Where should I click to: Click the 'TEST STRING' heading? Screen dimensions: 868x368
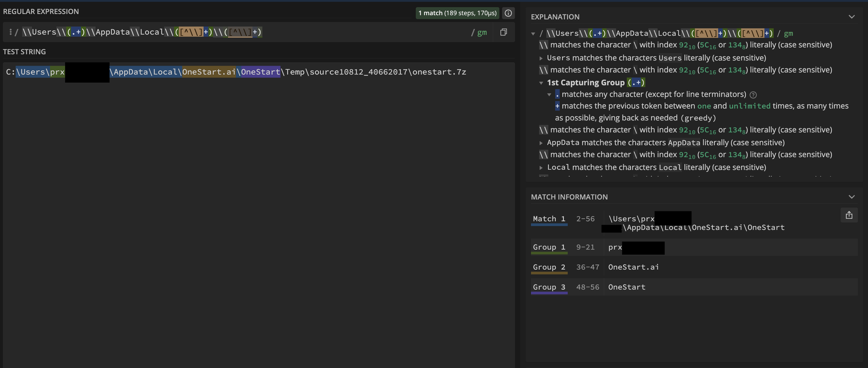pos(24,52)
